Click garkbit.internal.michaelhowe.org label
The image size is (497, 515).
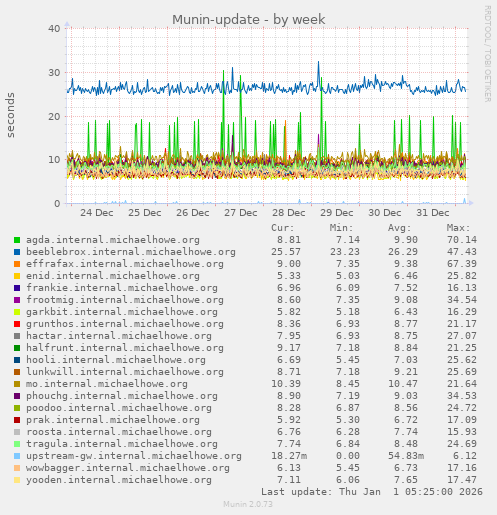122,312
